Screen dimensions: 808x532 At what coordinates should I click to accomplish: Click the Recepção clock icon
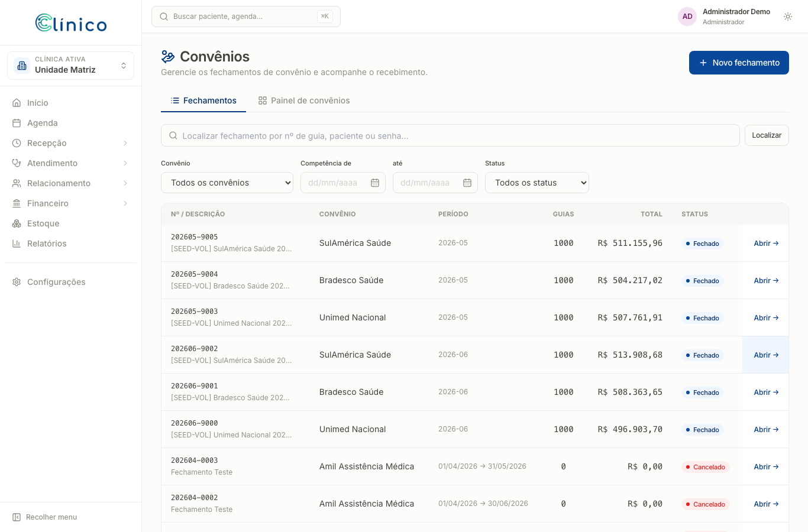[x=17, y=143]
